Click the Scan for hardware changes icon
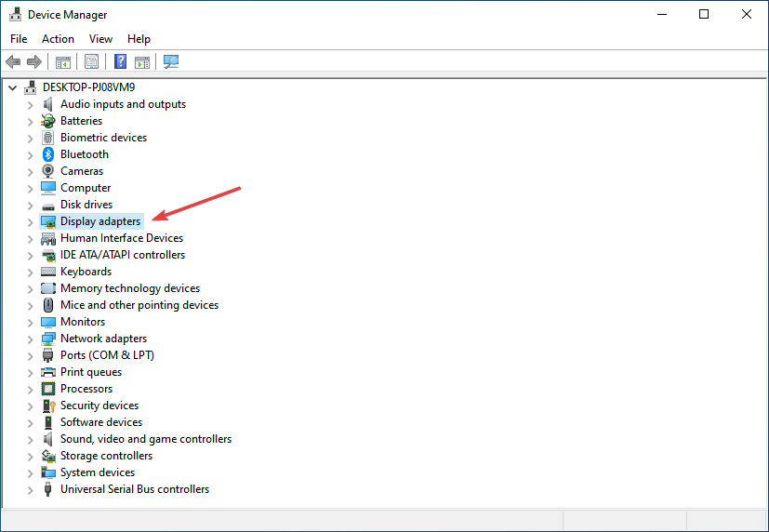This screenshot has width=769, height=532. coord(171,61)
